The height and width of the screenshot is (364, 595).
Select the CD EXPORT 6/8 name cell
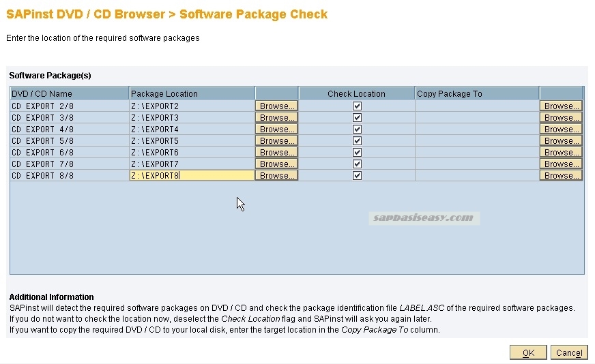coord(70,153)
